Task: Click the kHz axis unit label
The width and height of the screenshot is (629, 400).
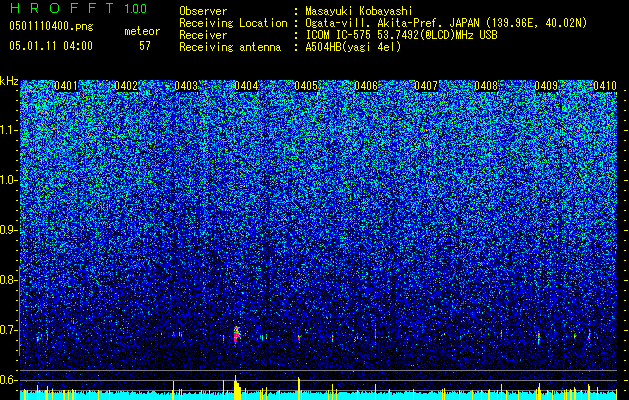Action: [9, 81]
